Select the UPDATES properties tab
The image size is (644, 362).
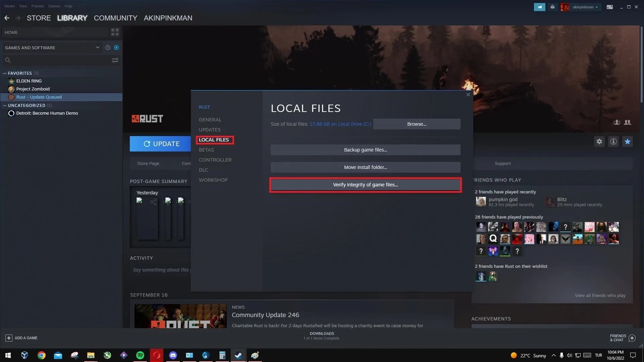click(210, 130)
